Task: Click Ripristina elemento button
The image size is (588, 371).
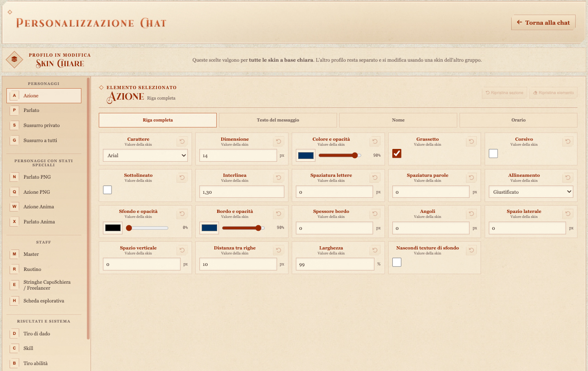Action: click(553, 93)
